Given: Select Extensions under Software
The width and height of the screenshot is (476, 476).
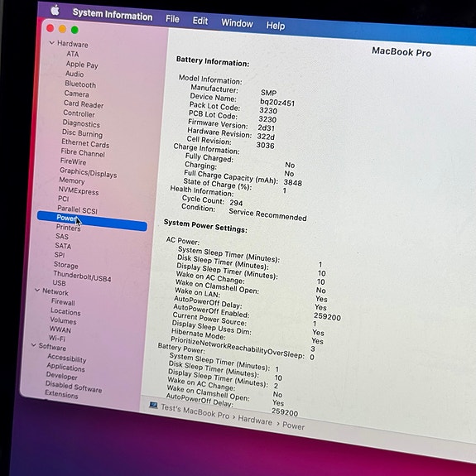Looking at the screenshot, I should tap(61, 394).
